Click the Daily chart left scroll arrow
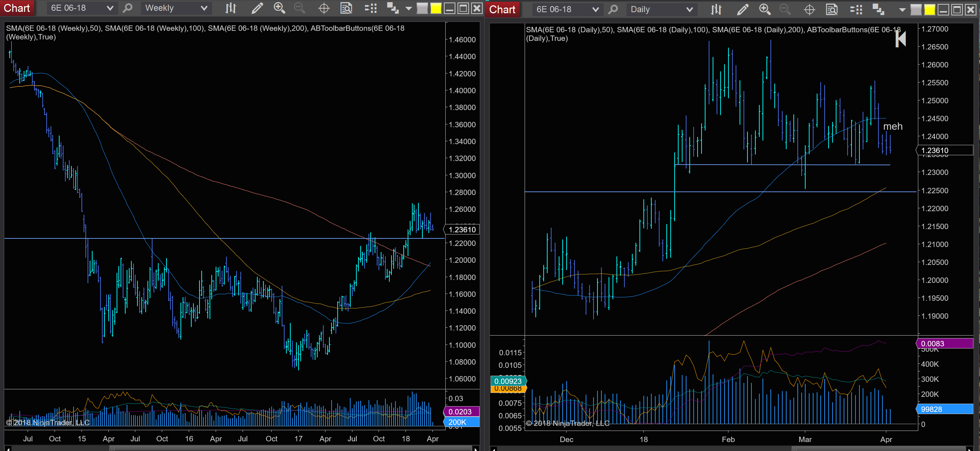The image size is (980, 451). point(494,449)
